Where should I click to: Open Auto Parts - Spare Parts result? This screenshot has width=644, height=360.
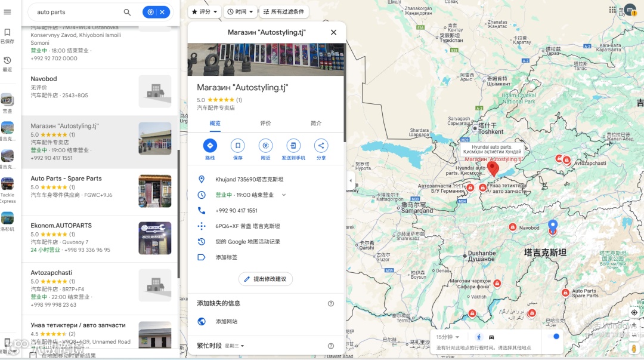tap(100, 191)
